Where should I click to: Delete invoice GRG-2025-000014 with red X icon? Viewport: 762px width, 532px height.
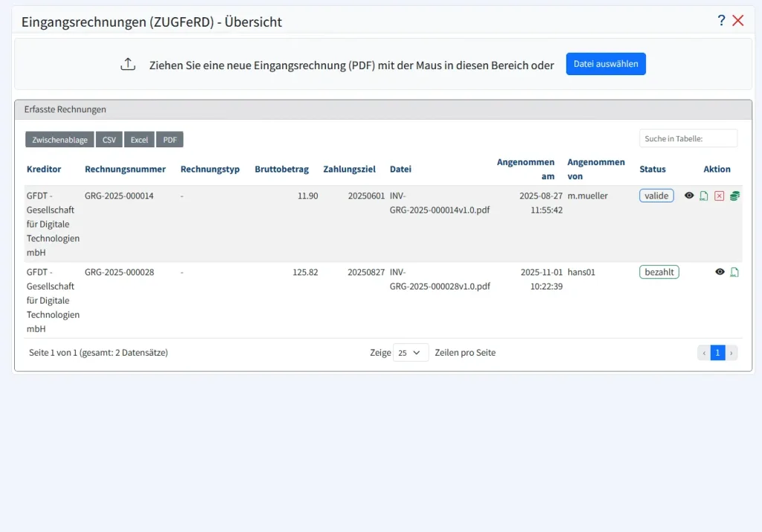click(718, 196)
